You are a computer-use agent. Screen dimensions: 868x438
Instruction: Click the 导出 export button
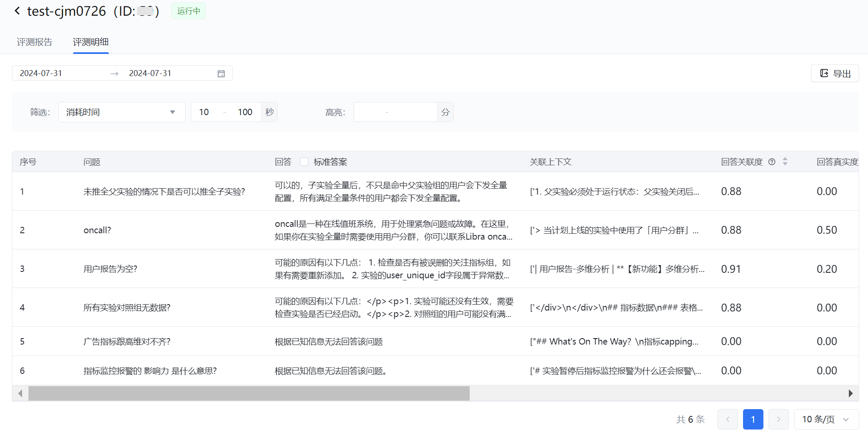click(x=835, y=73)
